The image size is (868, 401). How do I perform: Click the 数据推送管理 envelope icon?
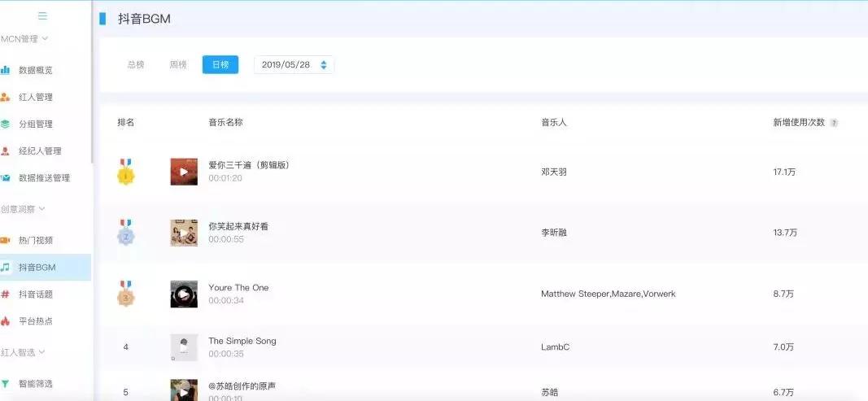(x=5, y=178)
